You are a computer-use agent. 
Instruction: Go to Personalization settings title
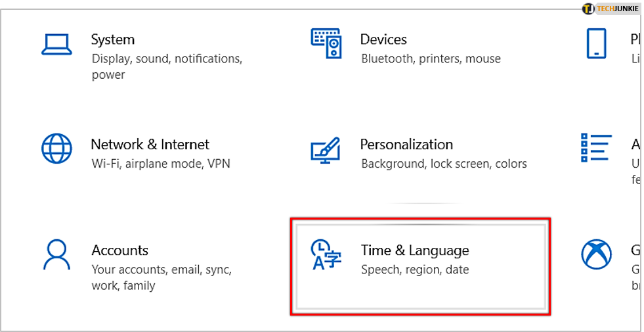tap(406, 145)
